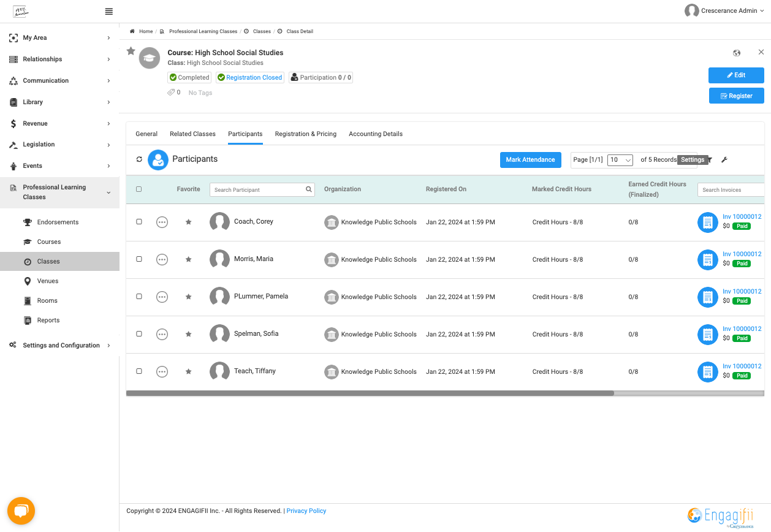
Task: Check the box for Spelman, Sofia
Action: tap(139, 334)
